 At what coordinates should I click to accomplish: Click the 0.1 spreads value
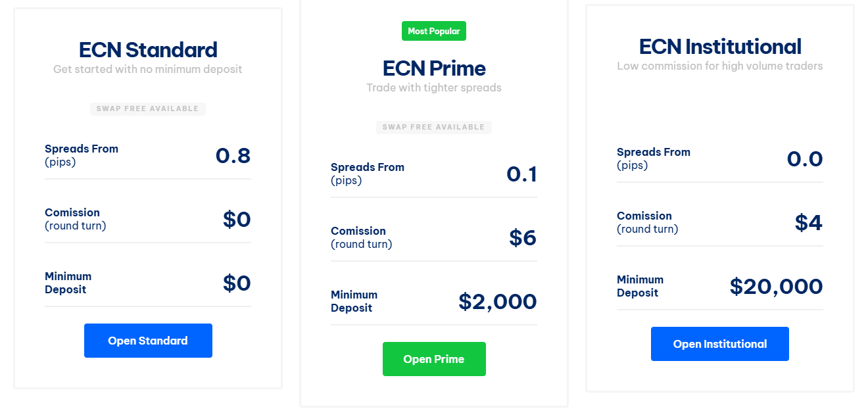[x=521, y=174]
